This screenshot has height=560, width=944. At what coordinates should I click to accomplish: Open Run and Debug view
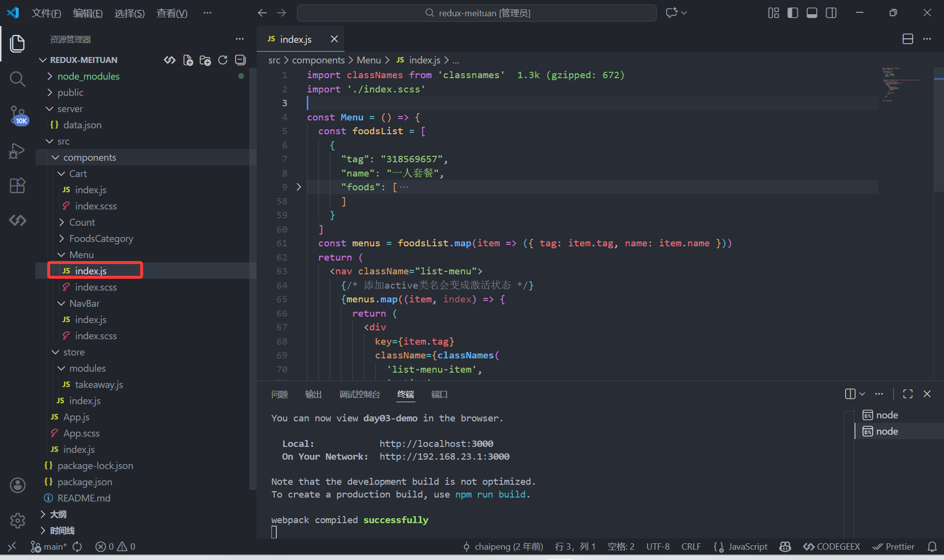[x=17, y=150]
